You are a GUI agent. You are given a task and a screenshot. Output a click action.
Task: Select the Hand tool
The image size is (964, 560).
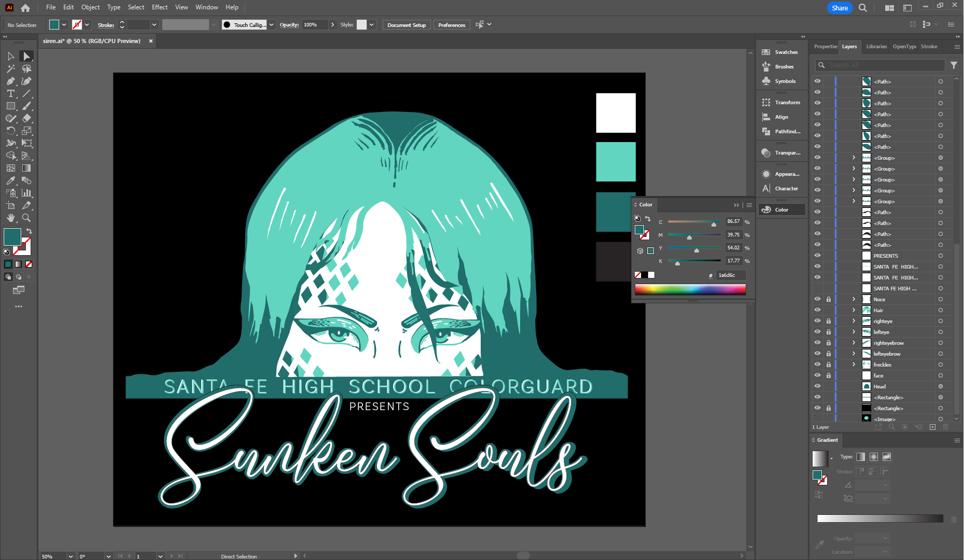click(x=11, y=218)
